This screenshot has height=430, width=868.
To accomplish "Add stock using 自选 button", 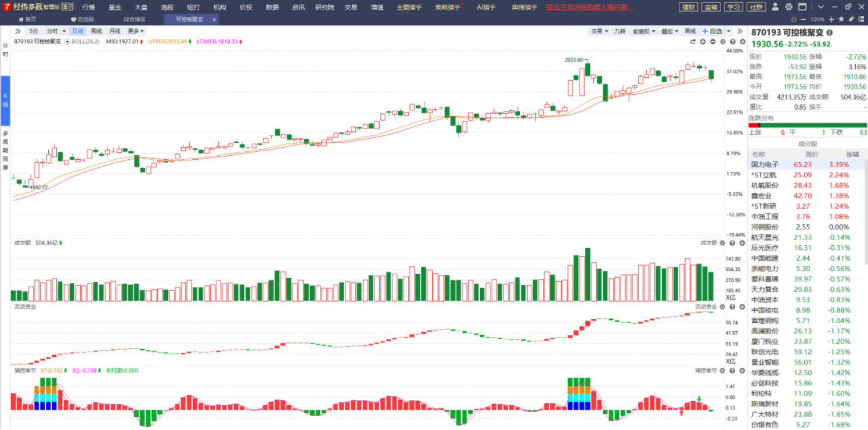I will pyautogui.click(x=712, y=31).
